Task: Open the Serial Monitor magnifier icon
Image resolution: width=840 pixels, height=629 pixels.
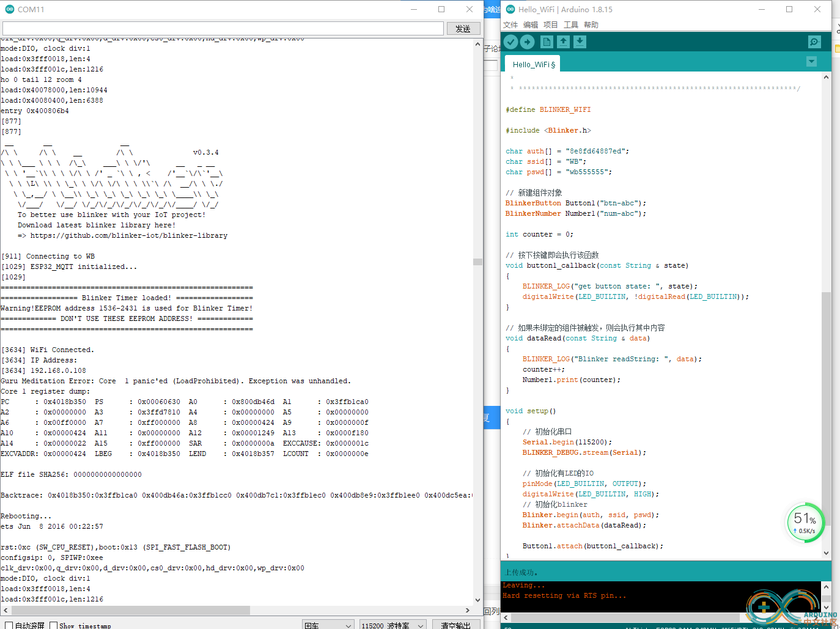Action: click(x=814, y=42)
